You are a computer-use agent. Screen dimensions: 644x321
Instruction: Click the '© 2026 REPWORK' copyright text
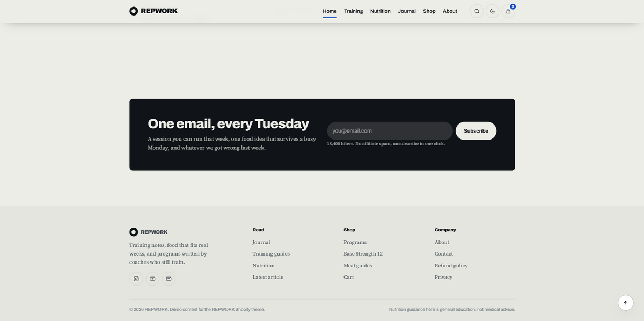pyautogui.click(x=197, y=309)
